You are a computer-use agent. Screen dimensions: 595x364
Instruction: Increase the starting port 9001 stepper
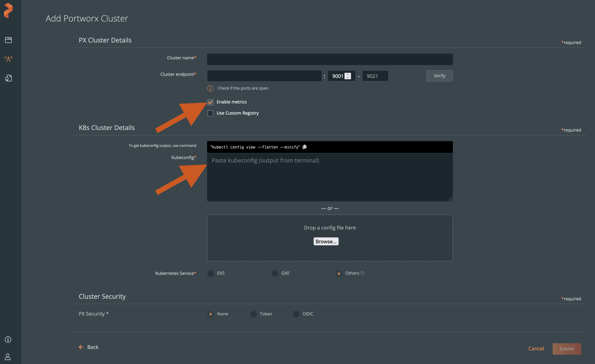click(348, 75)
